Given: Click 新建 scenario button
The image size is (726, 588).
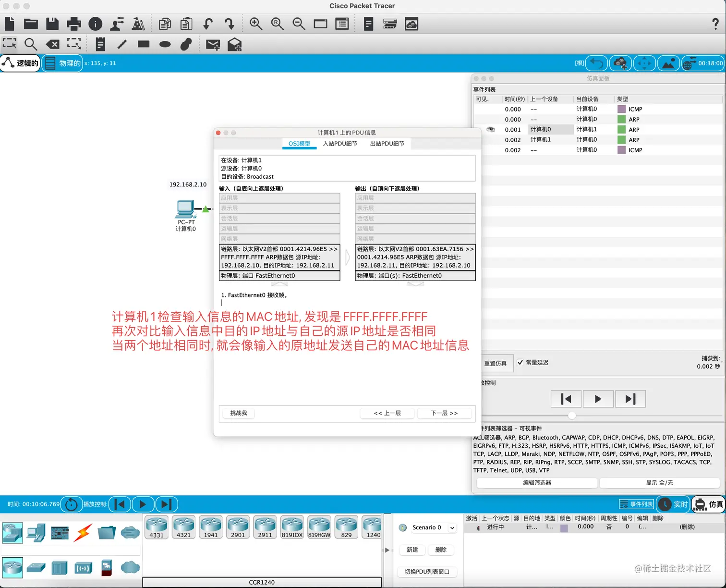Looking at the screenshot, I should pos(412,550).
